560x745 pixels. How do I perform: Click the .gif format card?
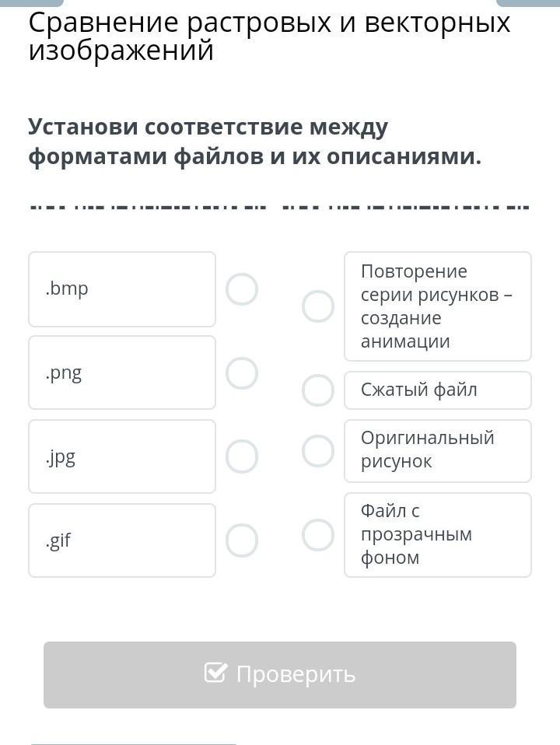(x=122, y=540)
